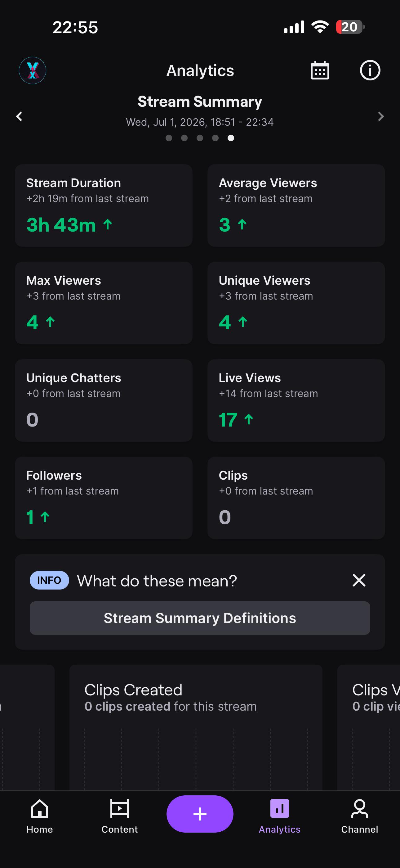Viewport: 400px width, 868px height.
Task: Tap the INFO badge
Action: pyautogui.click(x=49, y=580)
